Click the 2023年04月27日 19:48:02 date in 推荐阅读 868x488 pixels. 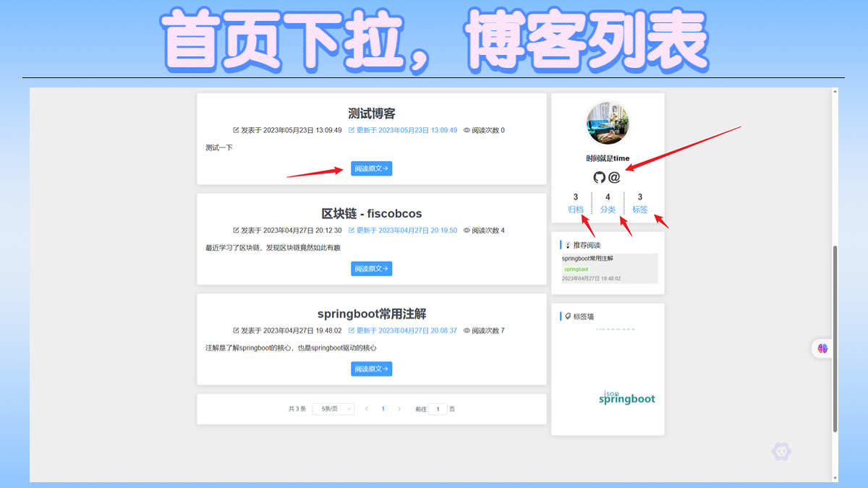click(591, 278)
